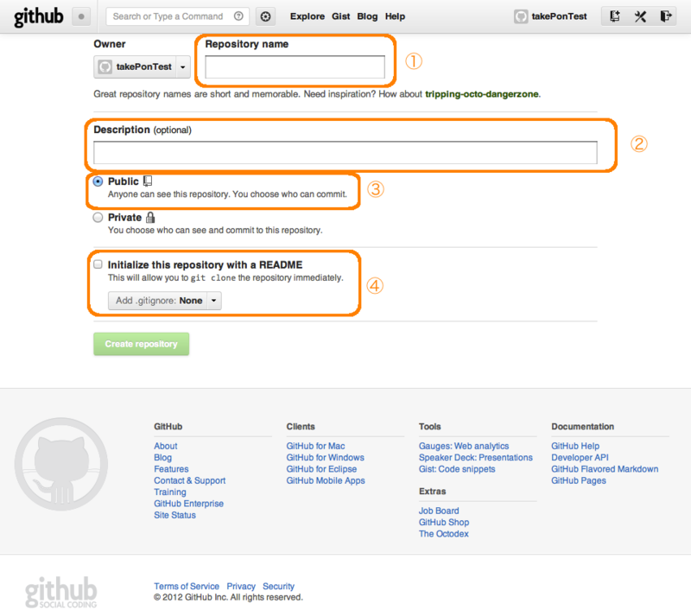Viewport: 691px width, 616px height.
Task: Focus the Search or Type a Command box
Action: 178,16
